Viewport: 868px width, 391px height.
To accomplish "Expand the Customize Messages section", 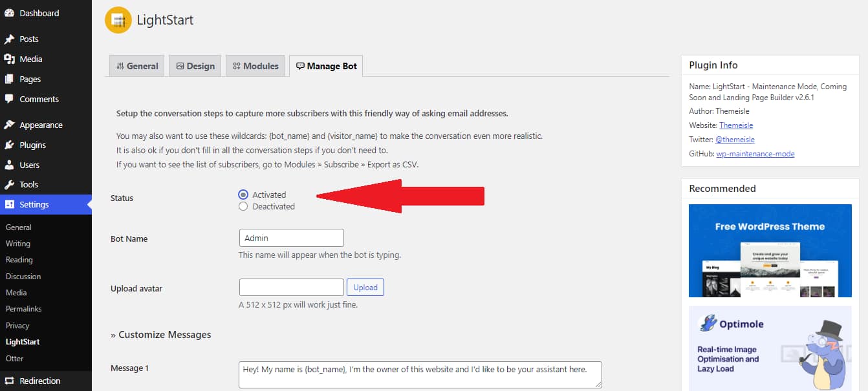I will point(161,334).
